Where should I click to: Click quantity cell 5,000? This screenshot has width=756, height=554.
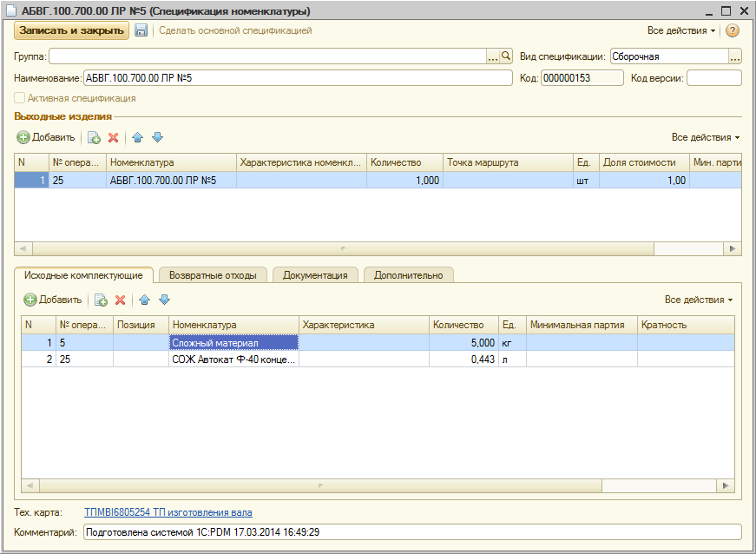point(463,343)
